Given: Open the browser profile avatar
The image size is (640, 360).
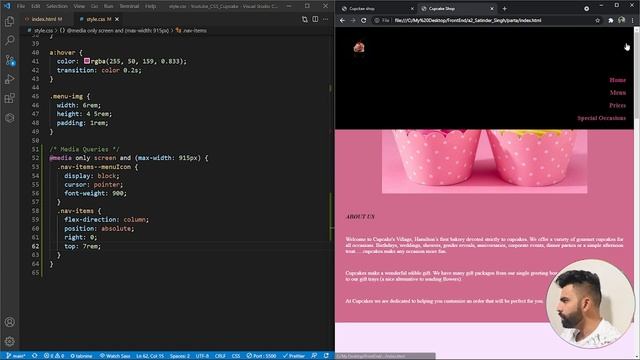Looking at the screenshot, I should tap(621, 20).
